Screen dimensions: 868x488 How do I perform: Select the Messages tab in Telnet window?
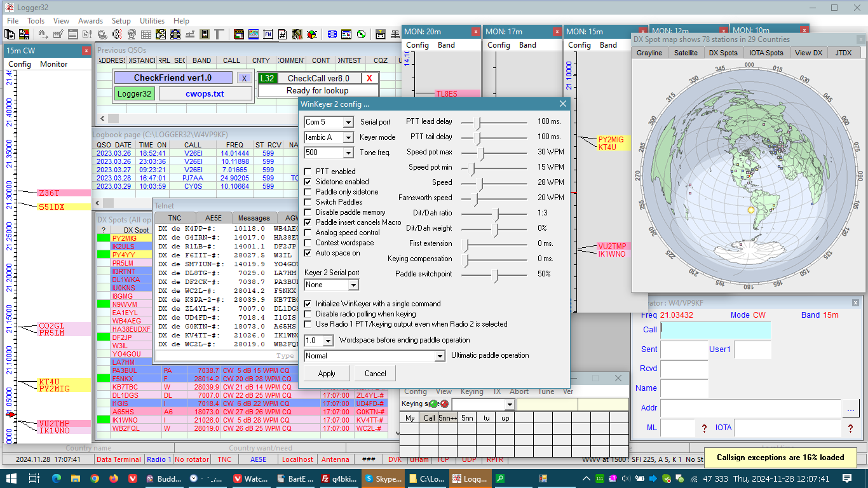pos(254,218)
